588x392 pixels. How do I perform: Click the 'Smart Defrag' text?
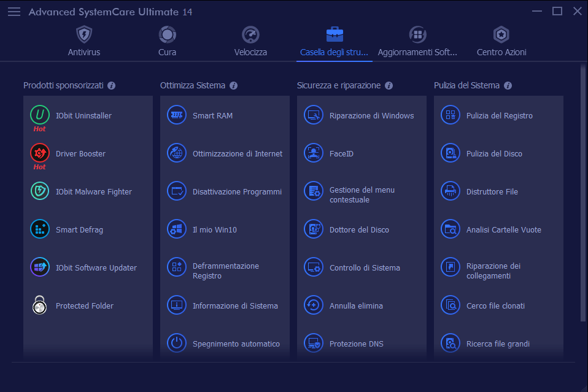click(x=80, y=229)
